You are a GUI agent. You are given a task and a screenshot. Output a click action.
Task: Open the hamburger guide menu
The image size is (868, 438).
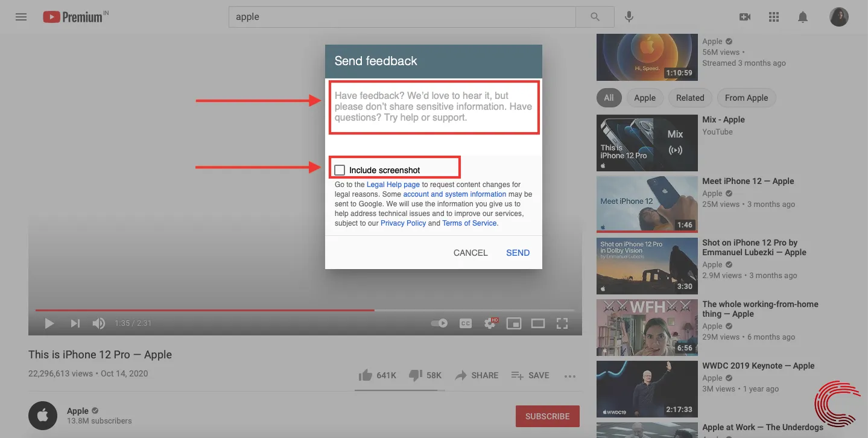(x=21, y=17)
